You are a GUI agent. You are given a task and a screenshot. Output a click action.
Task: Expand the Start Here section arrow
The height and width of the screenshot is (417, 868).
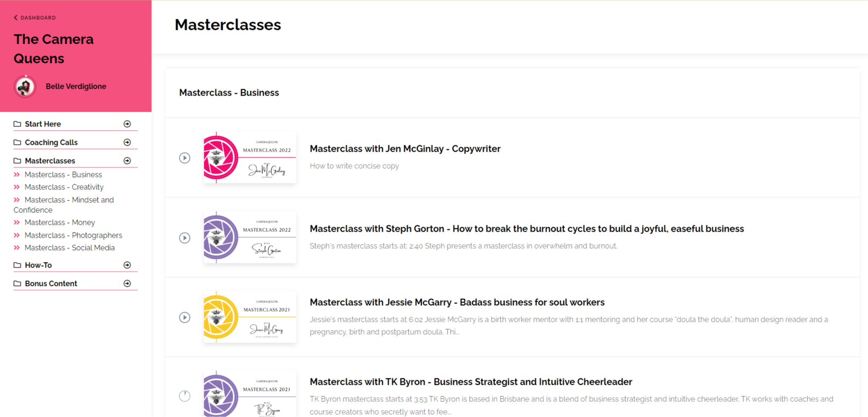point(127,124)
